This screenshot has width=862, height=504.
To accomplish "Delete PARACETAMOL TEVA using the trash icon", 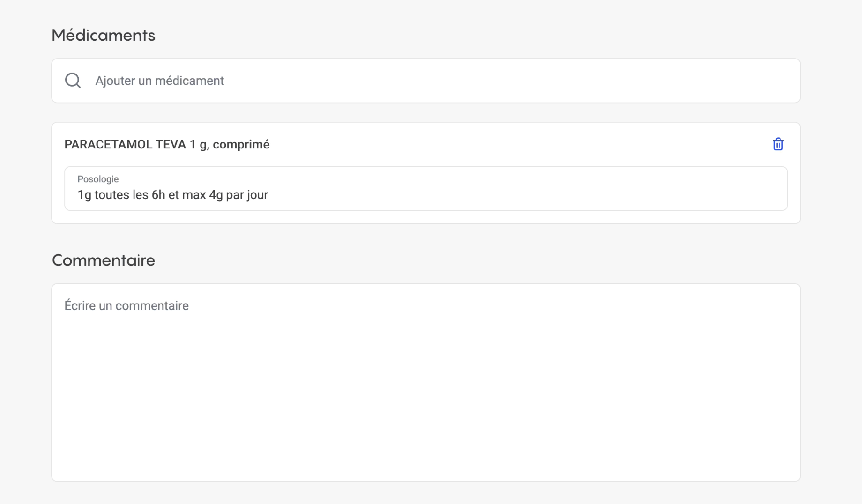I will [778, 144].
